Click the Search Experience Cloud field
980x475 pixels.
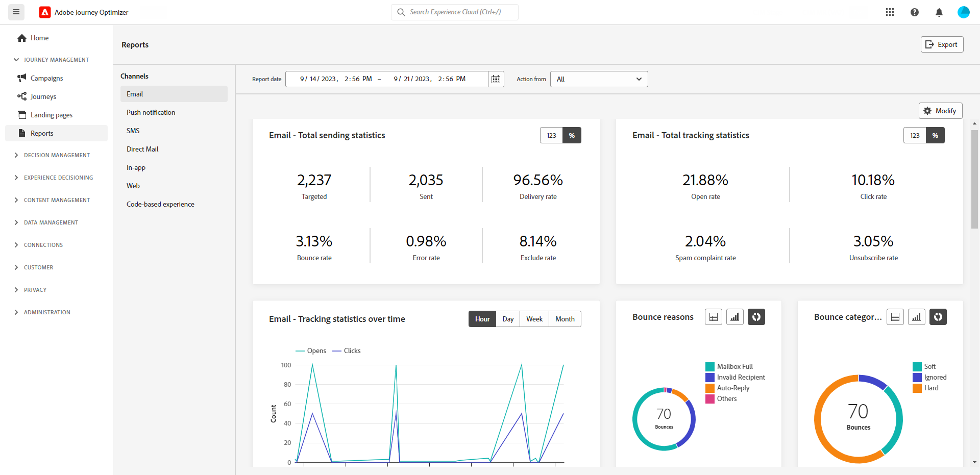coord(455,12)
